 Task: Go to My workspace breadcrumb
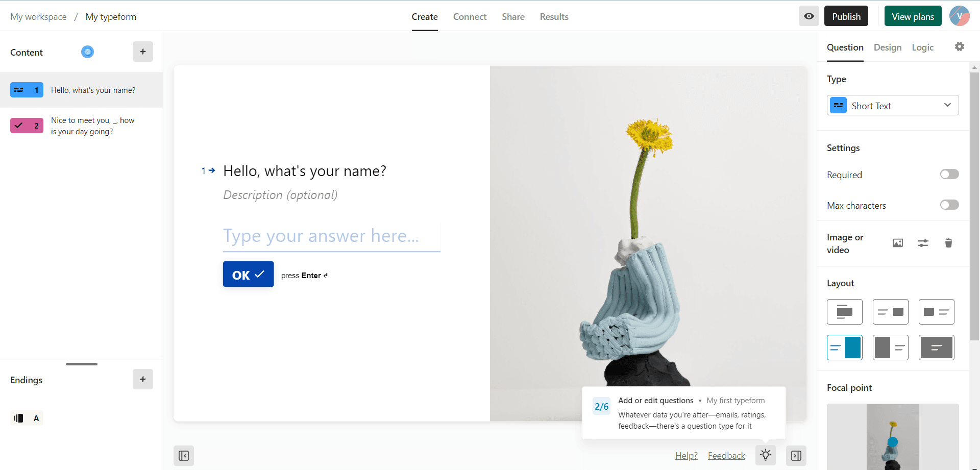[x=38, y=17]
